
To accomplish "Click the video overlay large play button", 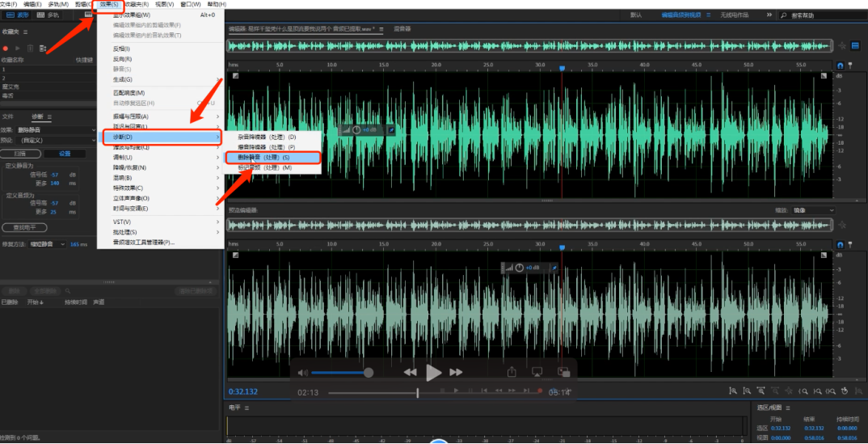I will 433,373.
